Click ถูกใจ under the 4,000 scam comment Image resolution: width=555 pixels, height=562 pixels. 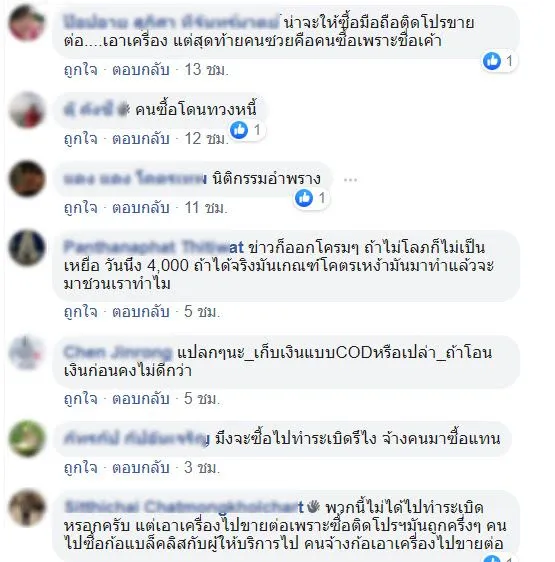click(x=81, y=312)
